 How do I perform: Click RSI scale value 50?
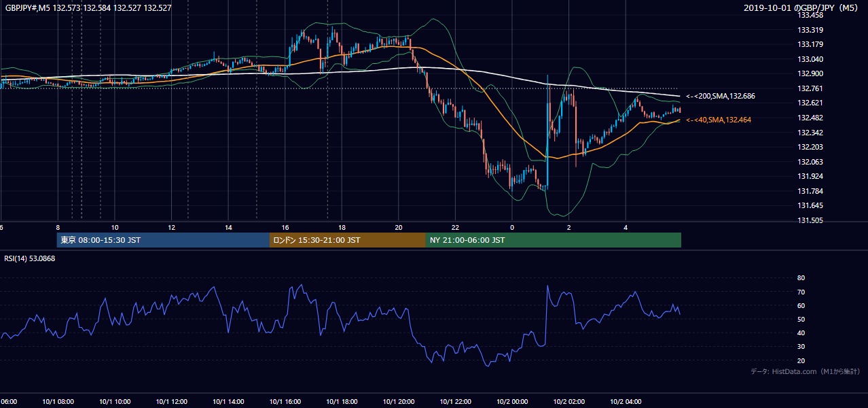pyautogui.click(x=801, y=319)
